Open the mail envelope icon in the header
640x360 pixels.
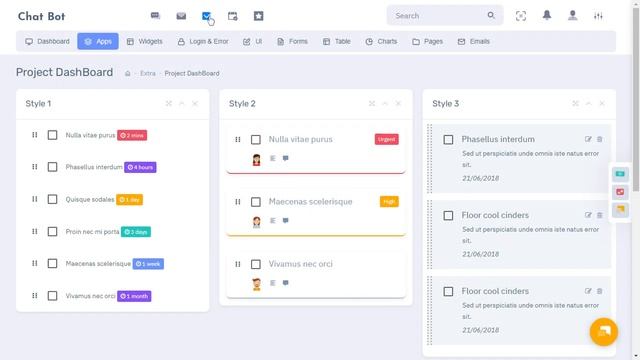point(181,16)
